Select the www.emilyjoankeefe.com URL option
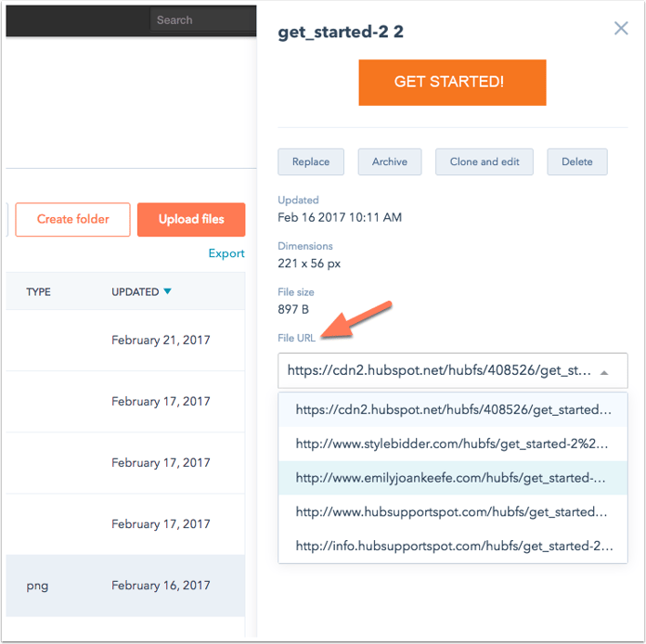 tap(453, 478)
